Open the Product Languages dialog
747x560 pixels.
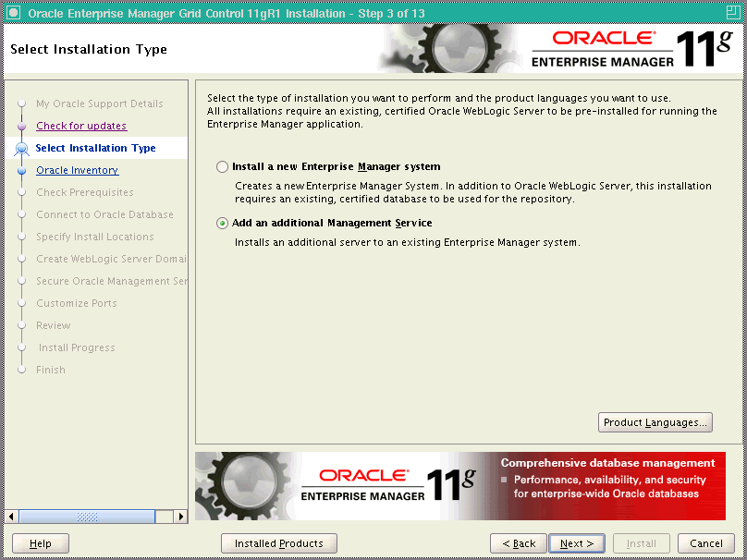(655, 422)
